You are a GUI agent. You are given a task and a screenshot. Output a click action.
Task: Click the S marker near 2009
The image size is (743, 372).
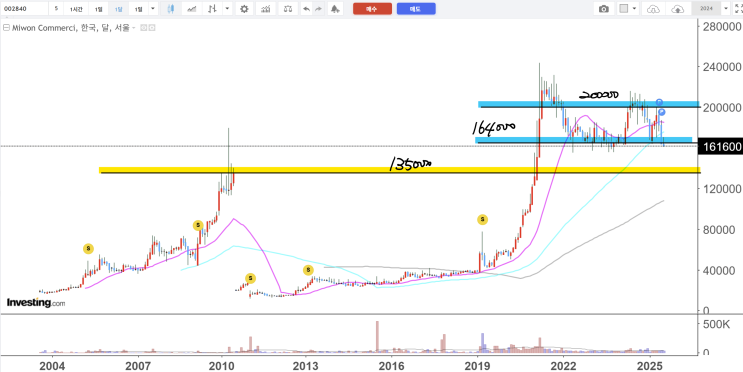click(198, 225)
